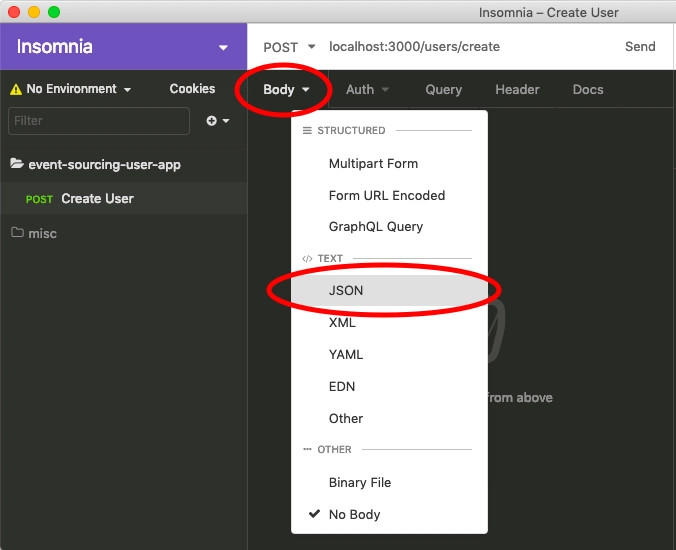Click the red close window button
The height and width of the screenshot is (550, 676).
point(14,12)
